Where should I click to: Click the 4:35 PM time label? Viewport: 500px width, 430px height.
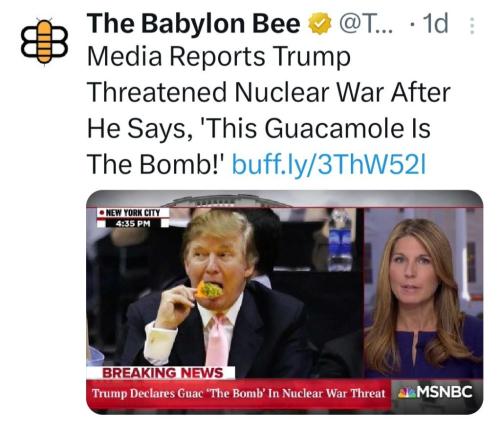point(133,223)
